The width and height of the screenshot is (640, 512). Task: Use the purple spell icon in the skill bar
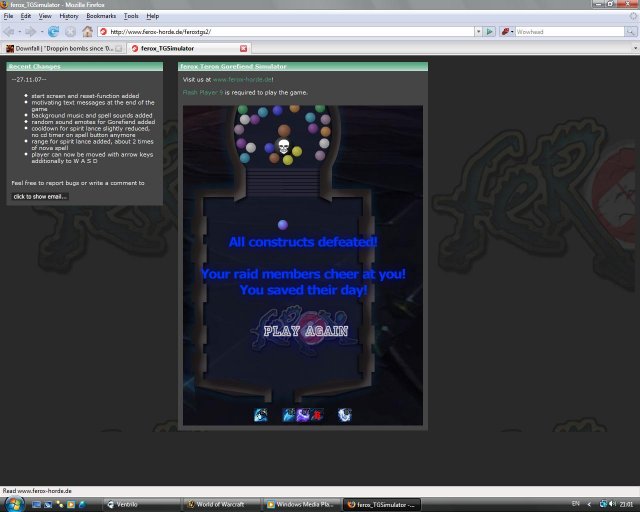coord(303,415)
